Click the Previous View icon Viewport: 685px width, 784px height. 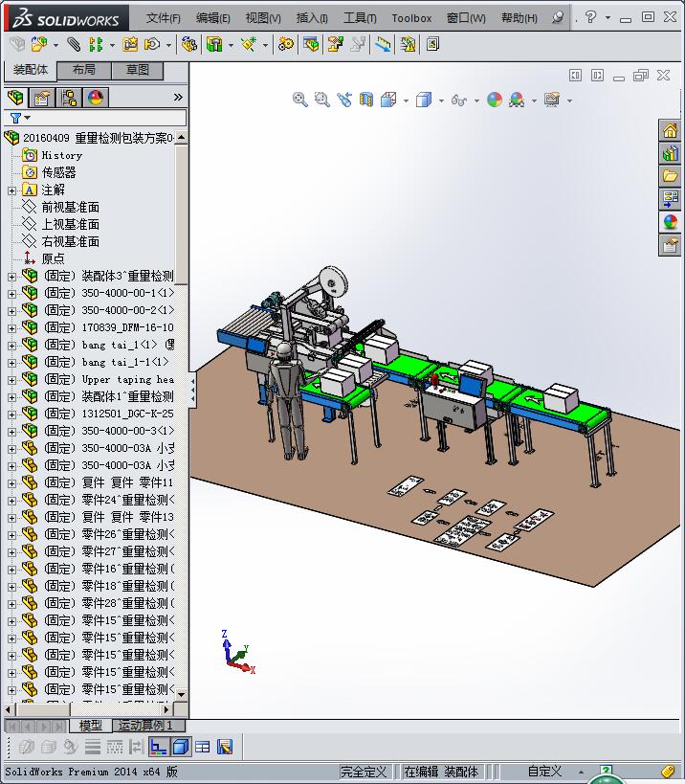pyautogui.click(x=344, y=100)
